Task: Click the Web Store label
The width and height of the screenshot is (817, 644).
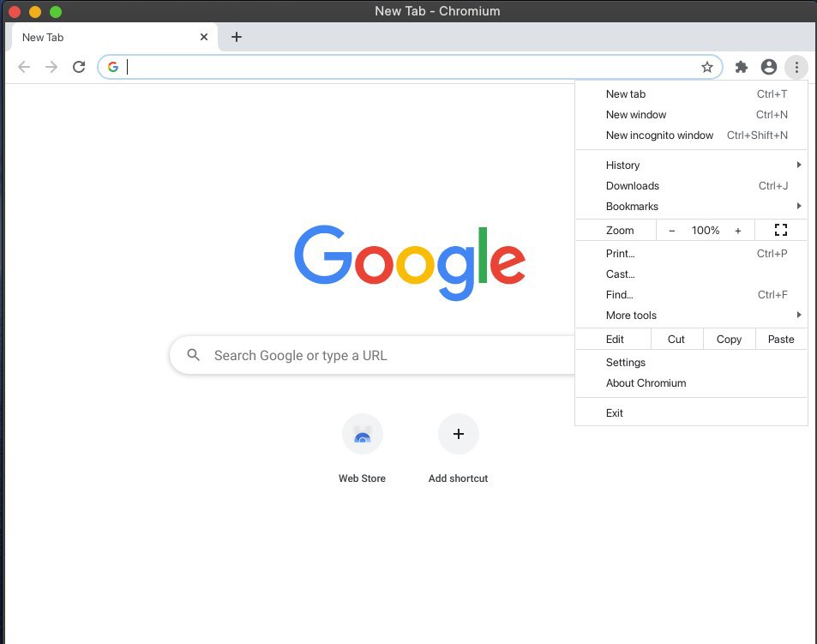Action: coord(362,478)
